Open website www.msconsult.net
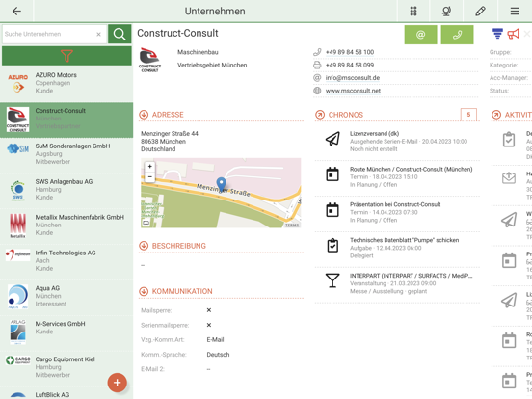Screen dimensions: 532x399 (x=353, y=91)
